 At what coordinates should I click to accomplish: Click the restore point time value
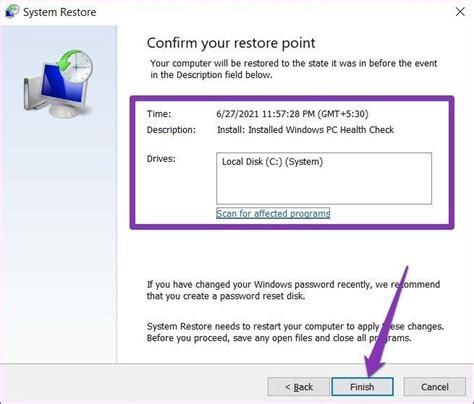click(x=292, y=114)
